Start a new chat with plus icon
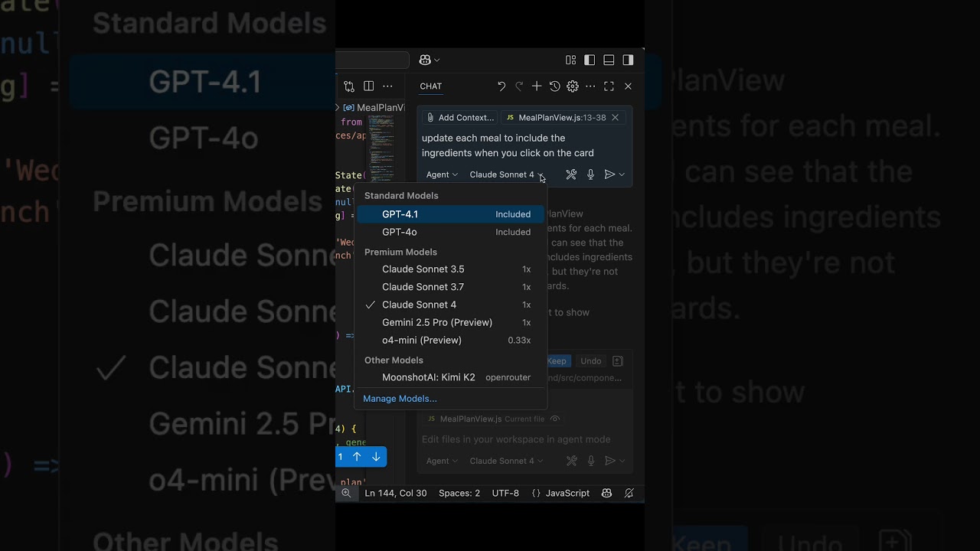Screen dimensions: 980x551 coord(537,86)
